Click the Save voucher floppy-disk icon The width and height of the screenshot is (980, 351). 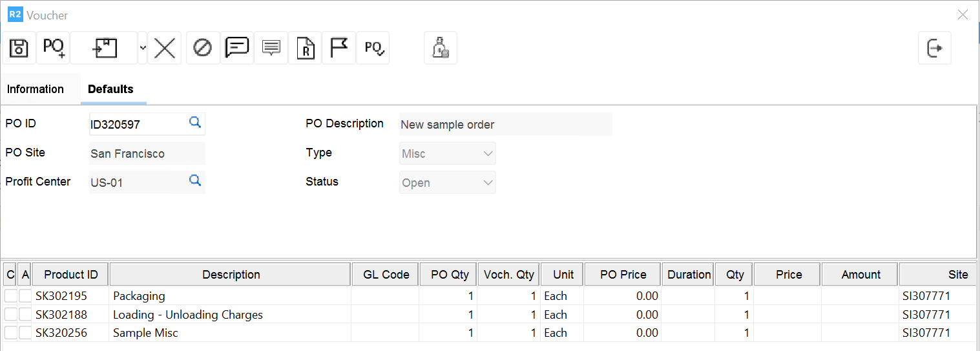(19, 48)
